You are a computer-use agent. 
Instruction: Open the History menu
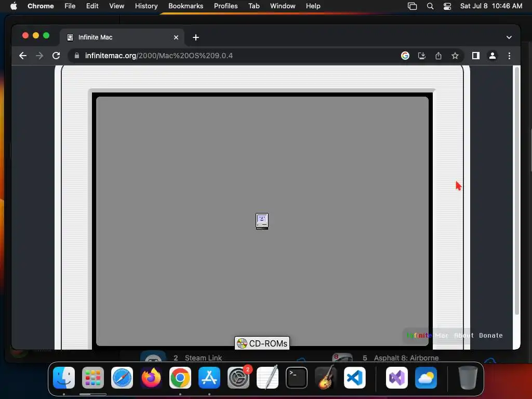[146, 6]
